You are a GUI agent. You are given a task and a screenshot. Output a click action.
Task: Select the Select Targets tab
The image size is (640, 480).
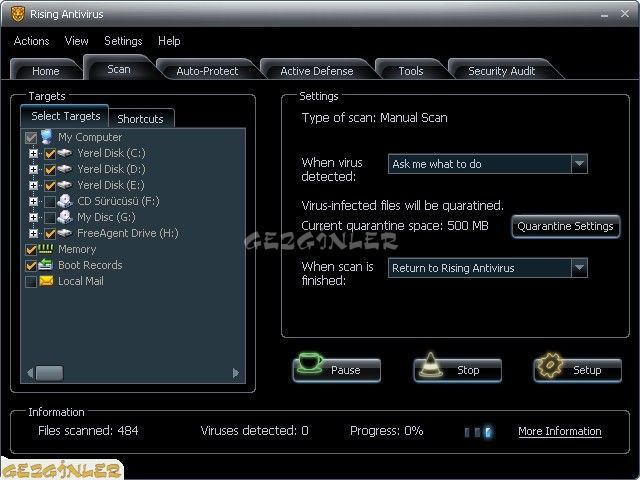65,116
